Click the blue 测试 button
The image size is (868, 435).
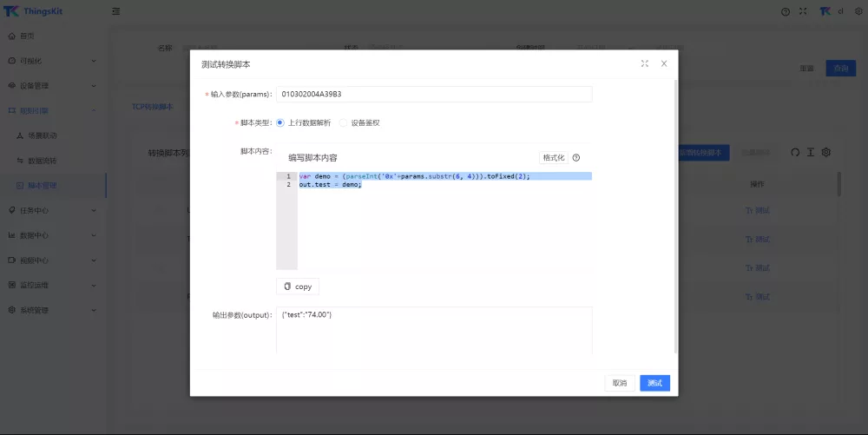[x=654, y=383]
